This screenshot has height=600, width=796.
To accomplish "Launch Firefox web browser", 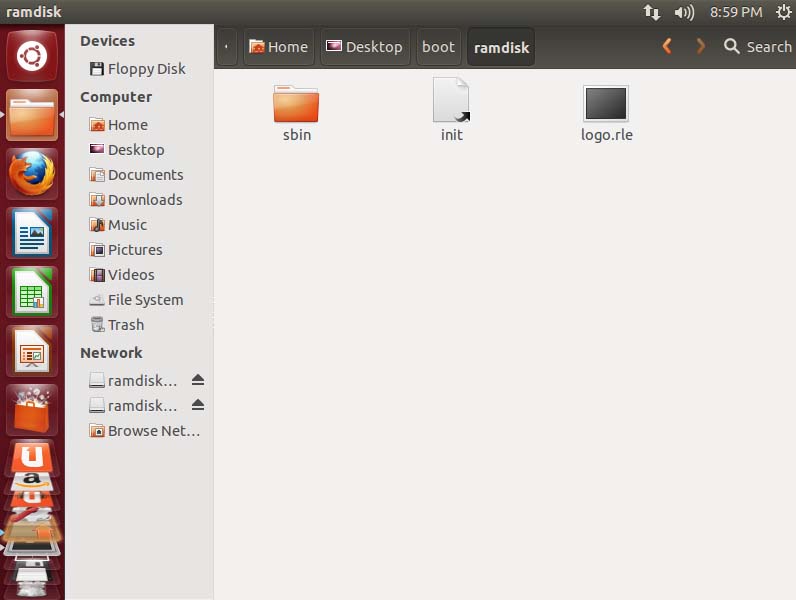I will coord(31,174).
